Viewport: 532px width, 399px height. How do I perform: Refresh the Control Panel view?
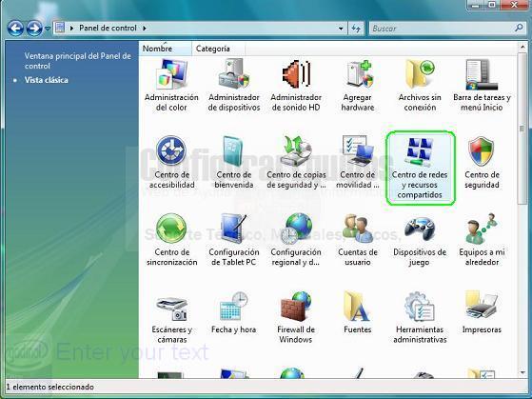tap(356, 29)
